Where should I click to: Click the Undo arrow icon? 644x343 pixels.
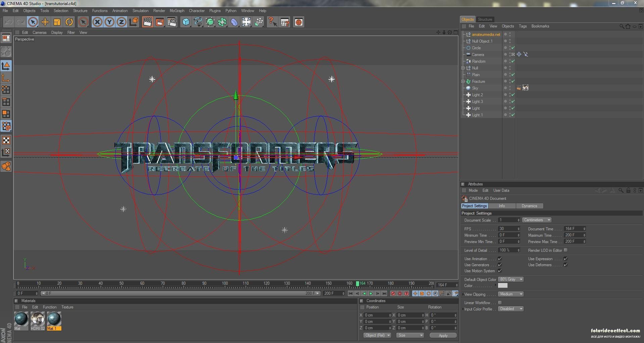pos(9,22)
